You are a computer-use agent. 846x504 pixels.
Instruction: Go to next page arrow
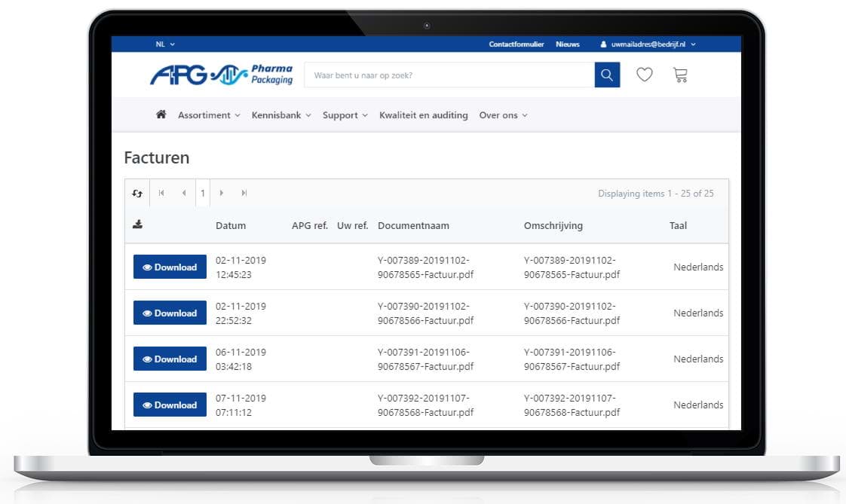click(221, 194)
